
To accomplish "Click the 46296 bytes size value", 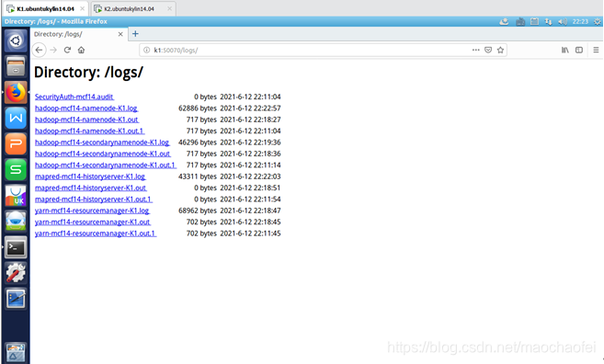I will 198,142.
